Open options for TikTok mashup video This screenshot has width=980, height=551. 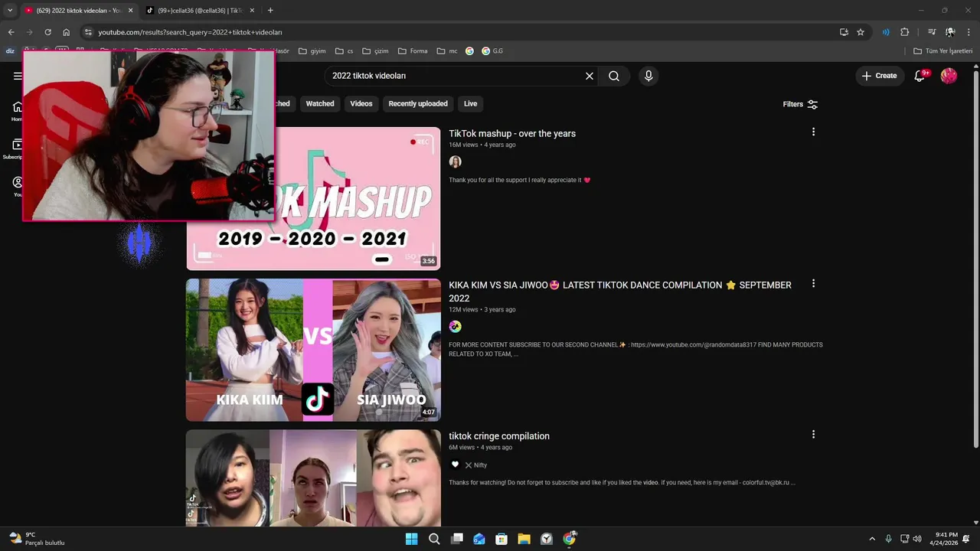point(813,132)
